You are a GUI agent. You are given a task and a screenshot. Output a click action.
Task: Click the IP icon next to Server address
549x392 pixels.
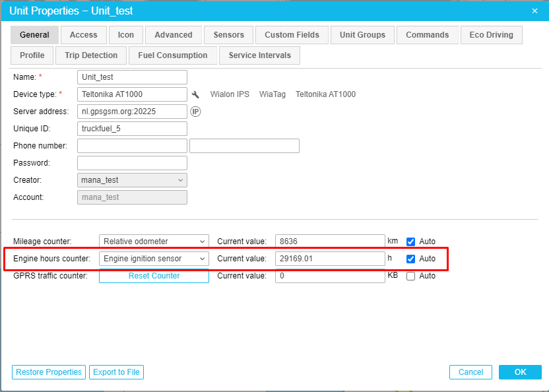195,112
